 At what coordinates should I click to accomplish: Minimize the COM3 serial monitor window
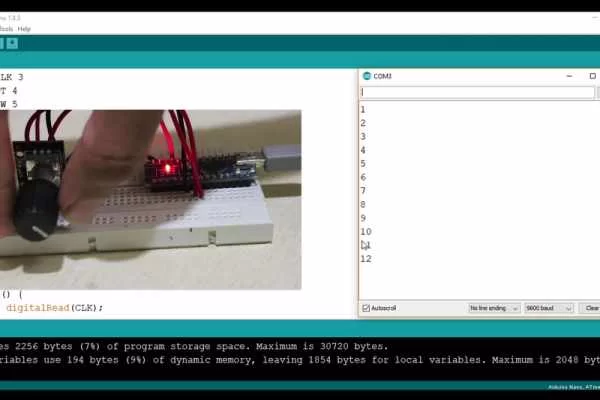coord(569,76)
